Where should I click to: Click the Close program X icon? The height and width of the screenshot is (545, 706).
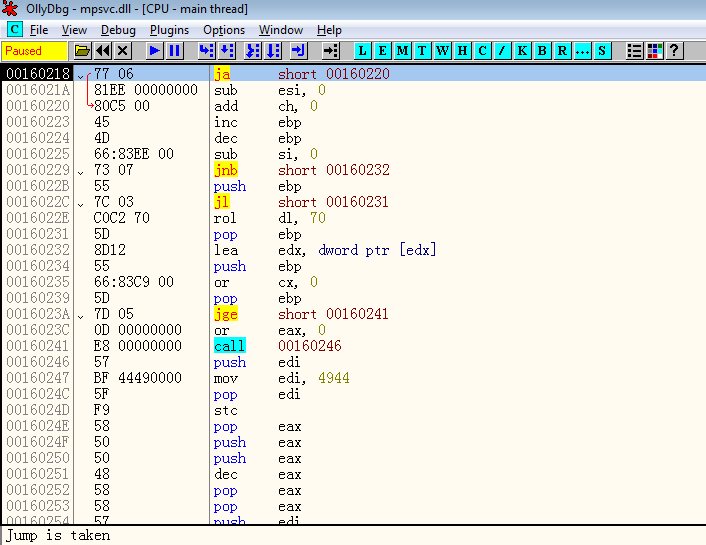coord(122,50)
